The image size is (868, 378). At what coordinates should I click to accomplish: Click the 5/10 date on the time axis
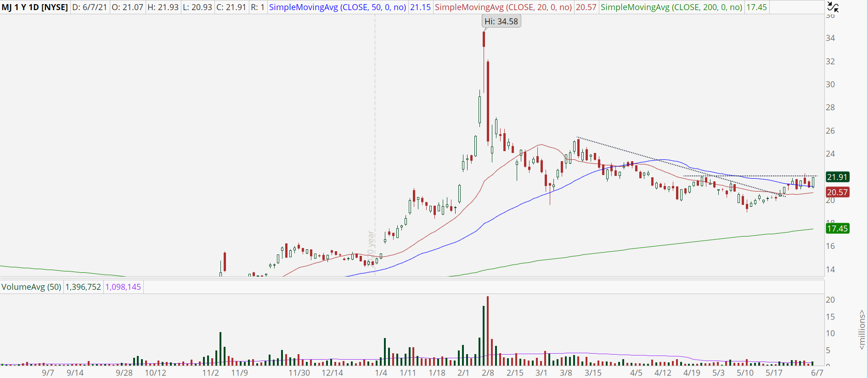[x=745, y=372]
